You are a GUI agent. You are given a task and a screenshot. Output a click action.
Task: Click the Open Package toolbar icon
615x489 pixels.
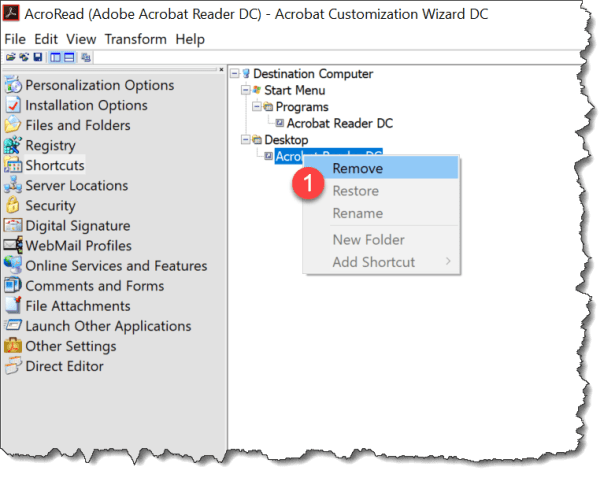tap(11, 58)
